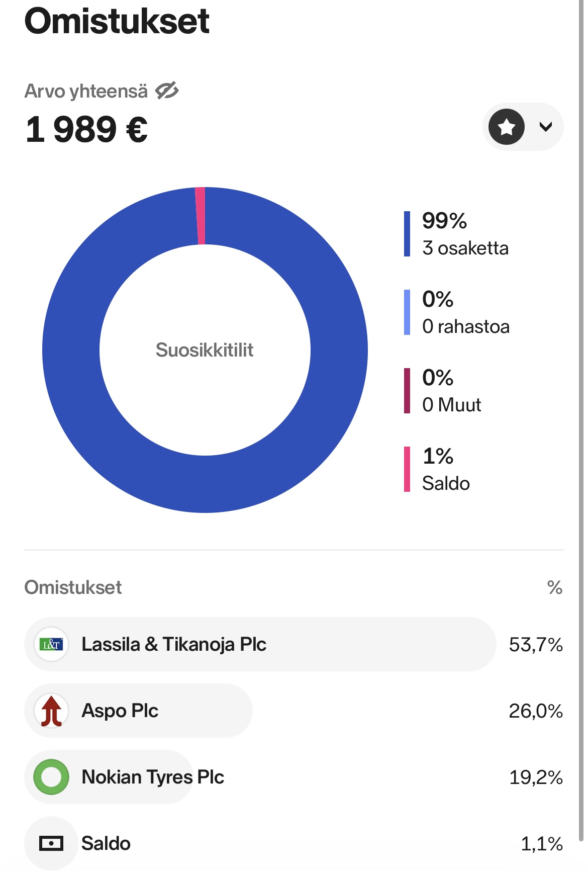The width and height of the screenshot is (588, 871).
Task: Select the Saldo row label
Action: pos(106,843)
